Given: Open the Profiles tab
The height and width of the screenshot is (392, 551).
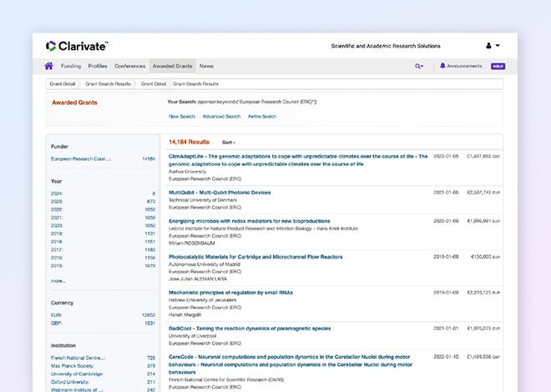Looking at the screenshot, I should [98, 66].
